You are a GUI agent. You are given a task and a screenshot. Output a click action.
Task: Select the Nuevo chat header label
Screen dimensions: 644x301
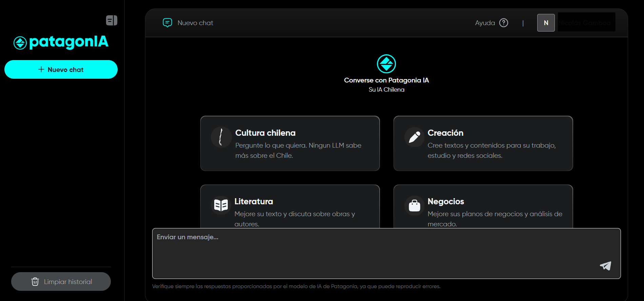pos(195,23)
